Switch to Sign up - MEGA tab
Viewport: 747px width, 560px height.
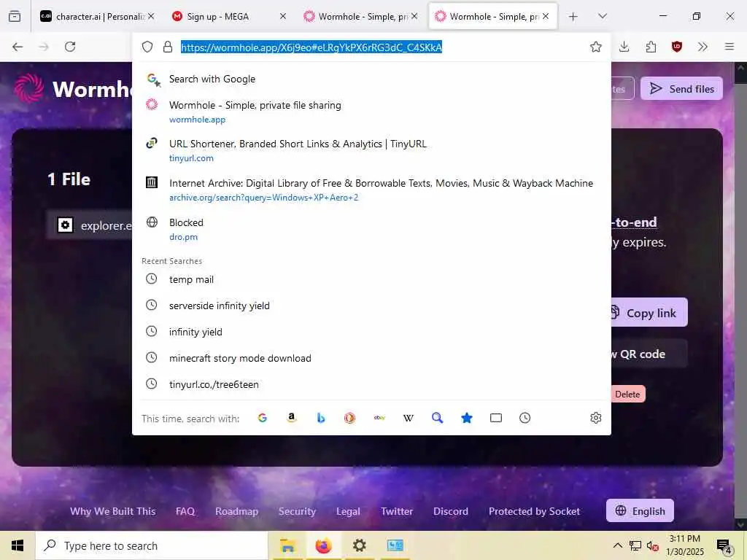tap(228, 16)
